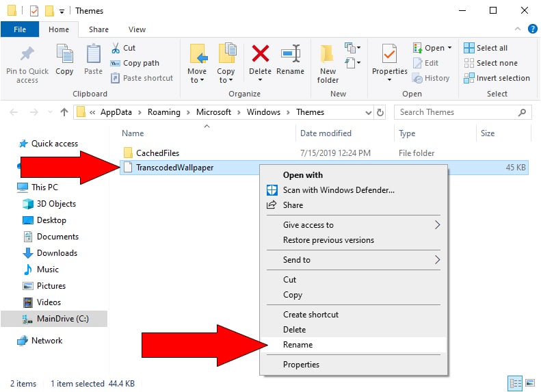Click the Properties icon in the ribbon
The width and height of the screenshot is (541, 392).
pyautogui.click(x=389, y=55)
